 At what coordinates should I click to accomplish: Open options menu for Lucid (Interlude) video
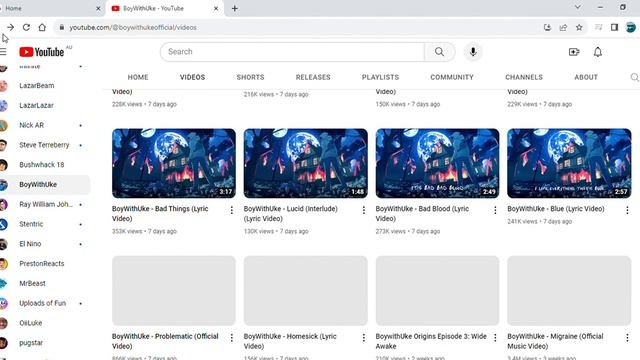tap(363, 210)
